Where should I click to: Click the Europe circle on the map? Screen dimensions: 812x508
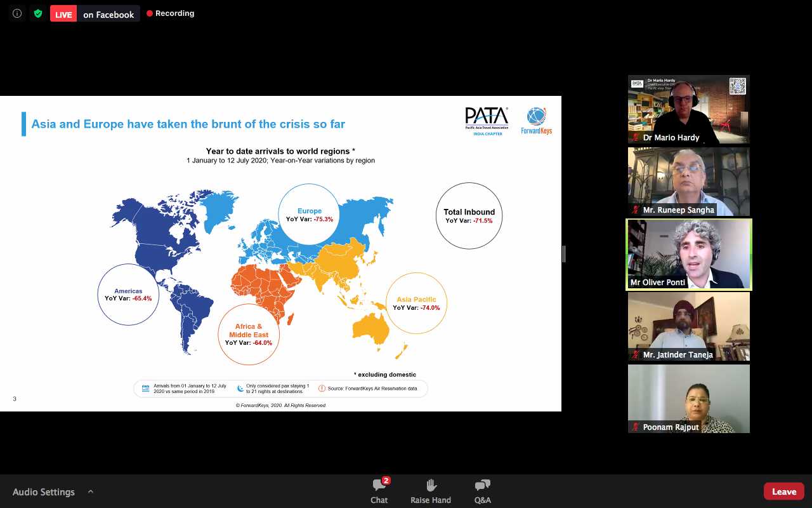pyautogui.click(x=309, y=215)
